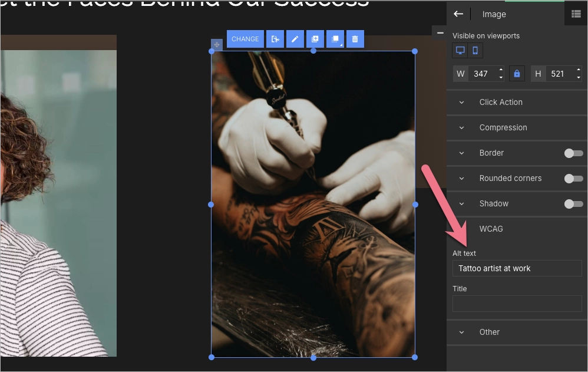This screenshot has width=588, height=372.
Task: Delete the image with the trash icon
Action: pyautogui.click(x=355, y=38)
